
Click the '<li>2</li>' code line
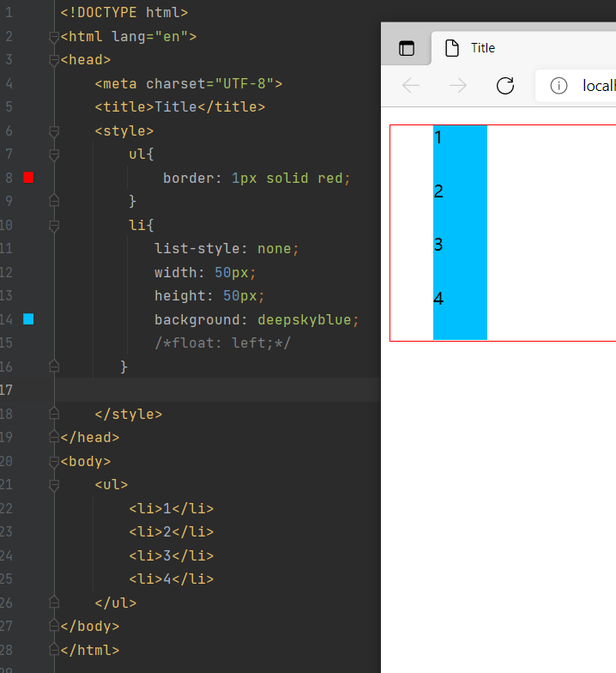click(172, 532)
